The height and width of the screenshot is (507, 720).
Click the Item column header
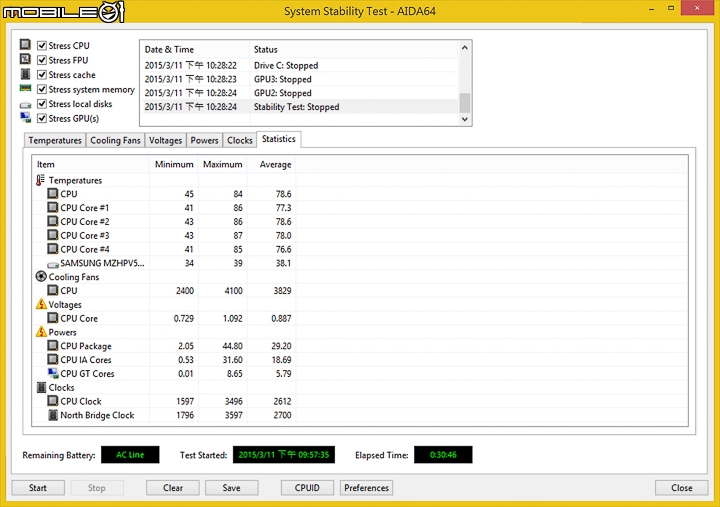[x=90, y=164]
